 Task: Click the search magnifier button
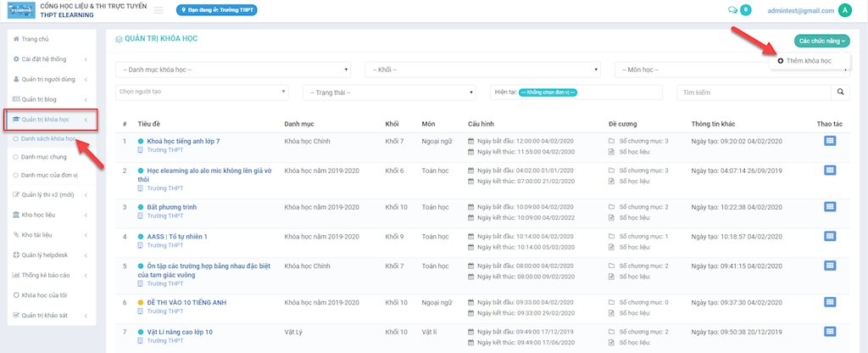(841, 92)
